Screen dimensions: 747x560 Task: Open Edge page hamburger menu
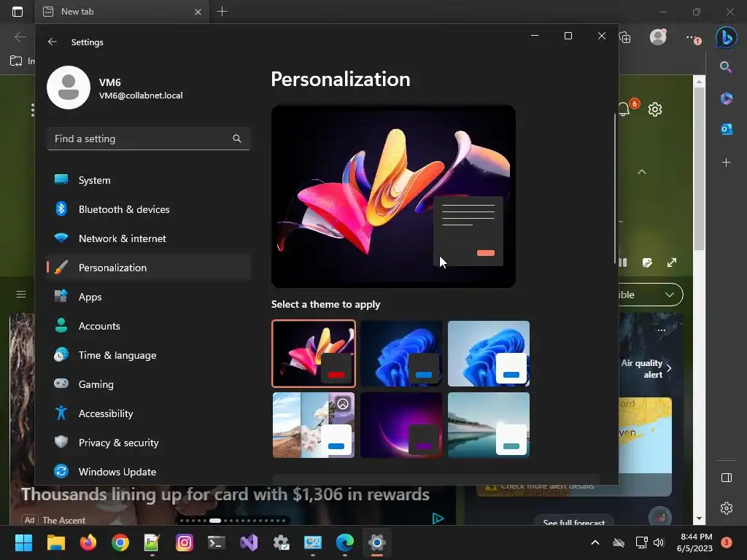tap(21, 295)
